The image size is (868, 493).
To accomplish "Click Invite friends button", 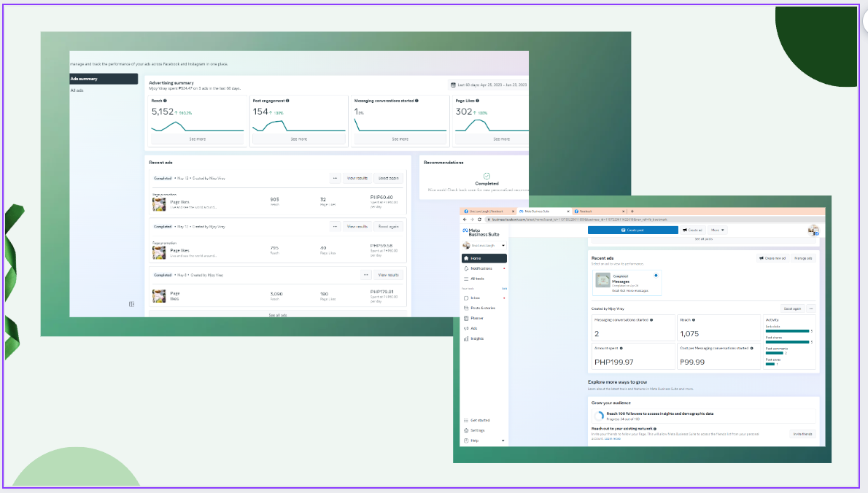I will [x=802, y=435].
